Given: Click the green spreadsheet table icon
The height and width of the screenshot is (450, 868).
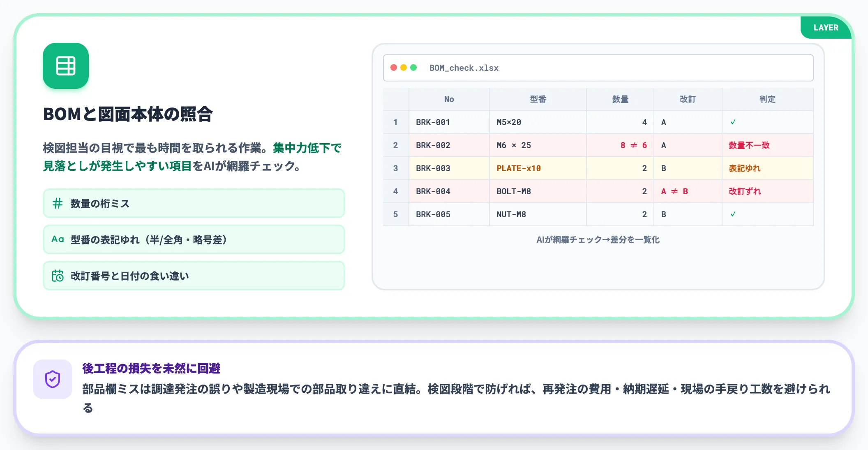Looking at the screenshot, I should tap(66, 66).
